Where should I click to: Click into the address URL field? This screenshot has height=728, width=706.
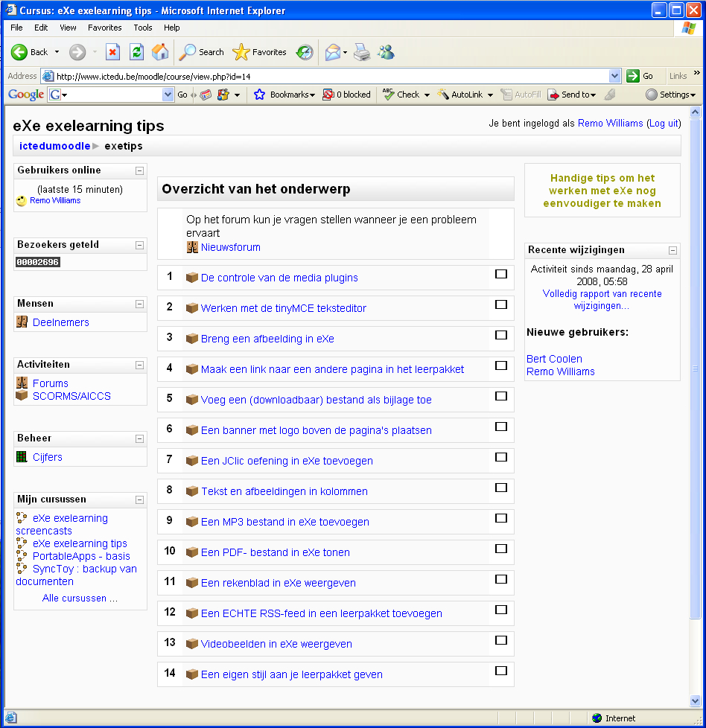click(x=330, y=76)
